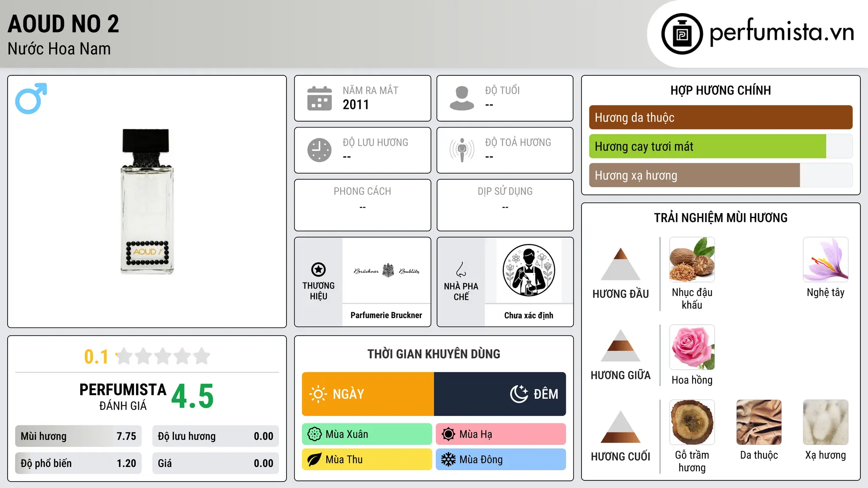This screenshot has height=488, width=868.
Task: Click the star badge icon above Thương hiệu
Action: [x=318, y=269]
